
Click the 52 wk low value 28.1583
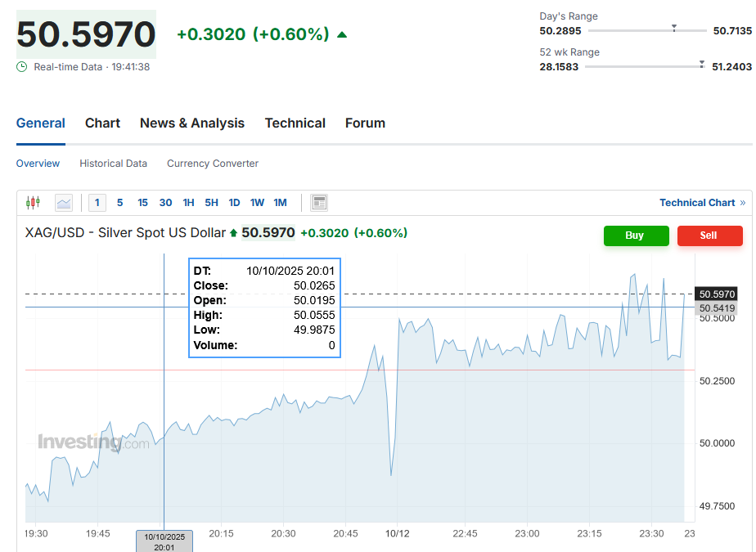tap(559, 67)
